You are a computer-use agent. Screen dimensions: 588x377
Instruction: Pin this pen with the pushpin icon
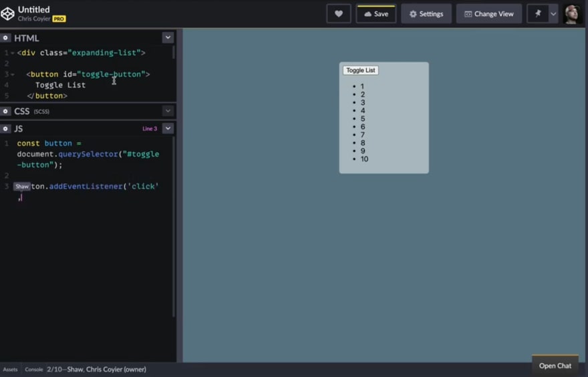(x=538, y=14)
